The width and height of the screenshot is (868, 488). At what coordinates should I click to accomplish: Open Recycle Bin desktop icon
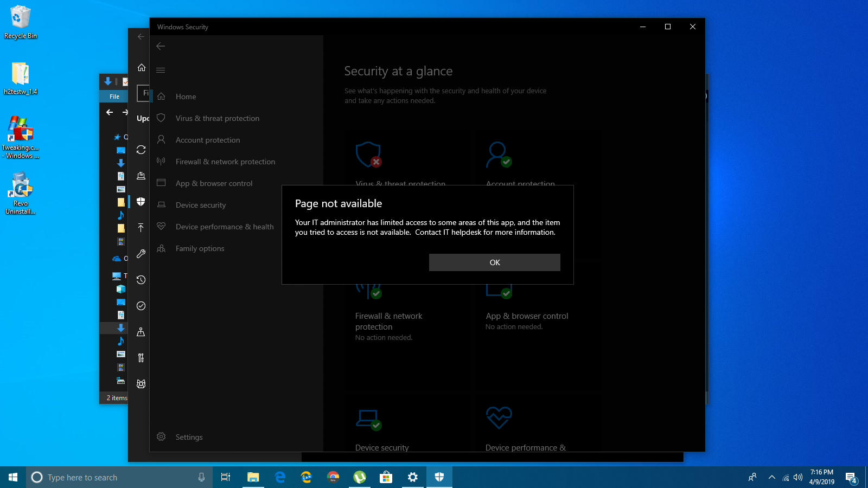21,23
